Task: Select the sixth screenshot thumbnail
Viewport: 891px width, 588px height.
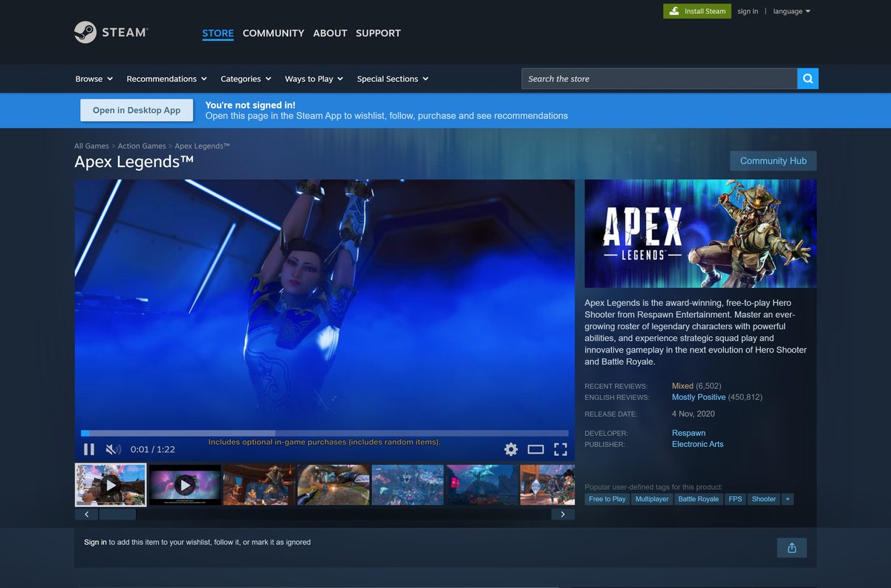Action: pyautogui.click(x=482, y=485)
